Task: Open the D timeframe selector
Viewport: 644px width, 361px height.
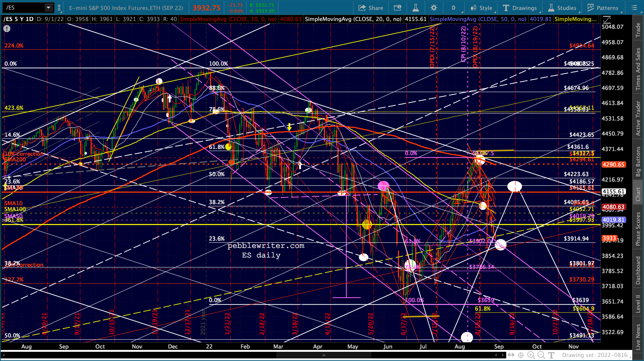Action: pos(454,8)
